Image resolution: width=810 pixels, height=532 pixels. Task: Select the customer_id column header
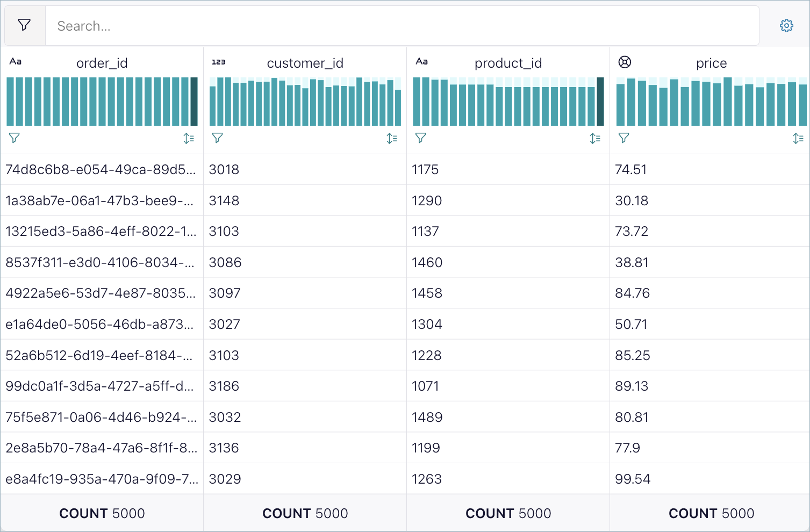click(x=305, y=63)
